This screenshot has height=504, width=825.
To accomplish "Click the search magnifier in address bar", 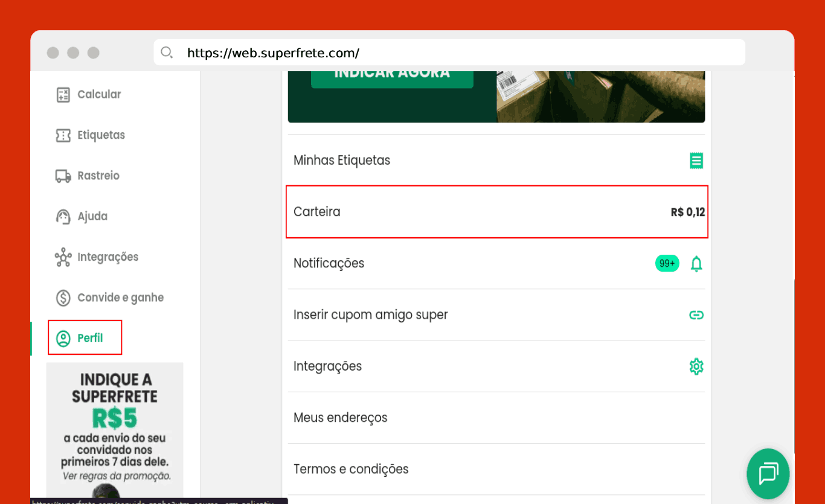I will tap(167, 53).
